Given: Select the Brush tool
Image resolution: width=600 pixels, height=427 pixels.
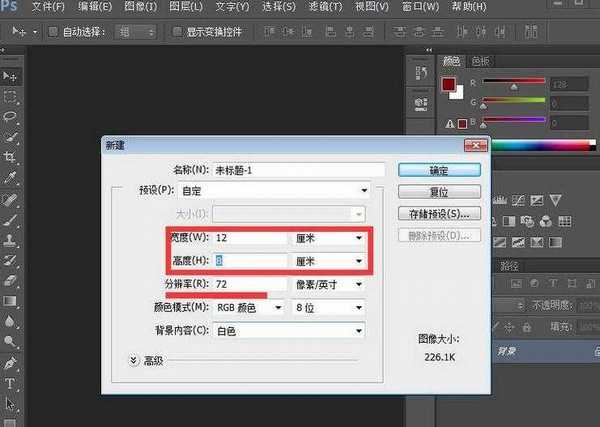Looking at the screenshot, I should pyautogui.click(x=10, y=220).
